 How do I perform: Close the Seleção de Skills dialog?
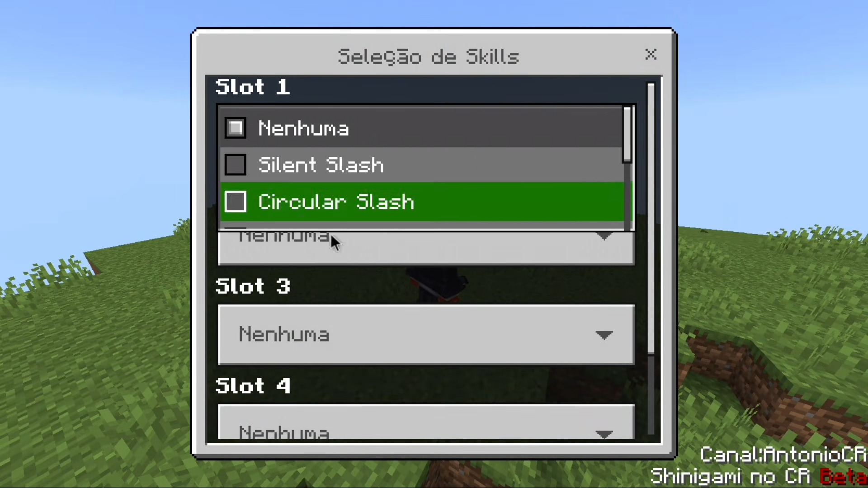[x=651, y=55]
